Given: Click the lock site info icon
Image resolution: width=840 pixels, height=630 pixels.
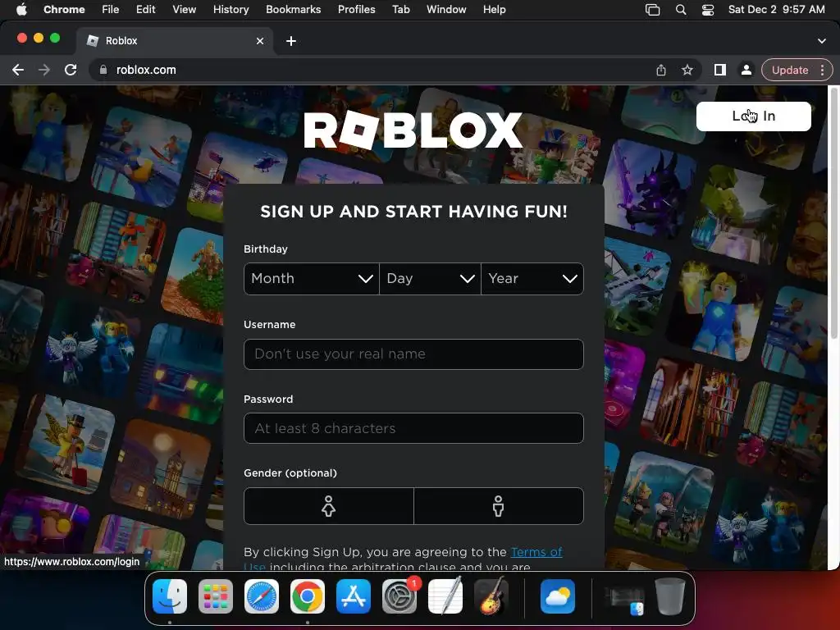Looking at the screenshot, I should (x=103, y=71).
